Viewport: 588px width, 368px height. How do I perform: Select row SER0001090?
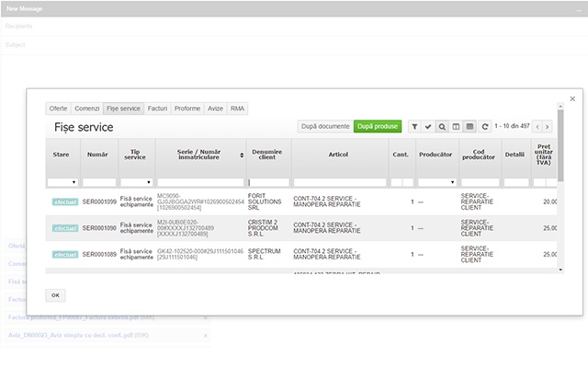coord(301,228)
